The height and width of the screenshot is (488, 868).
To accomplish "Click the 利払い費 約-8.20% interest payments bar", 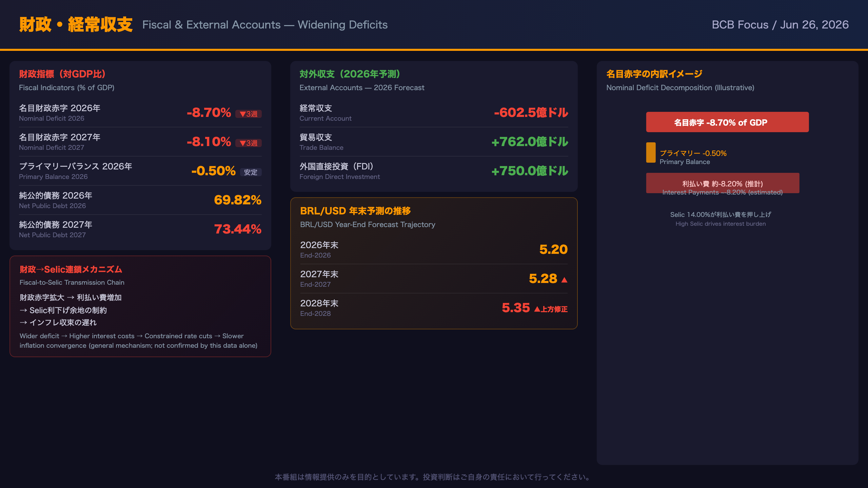I will [x=723, y=183].
